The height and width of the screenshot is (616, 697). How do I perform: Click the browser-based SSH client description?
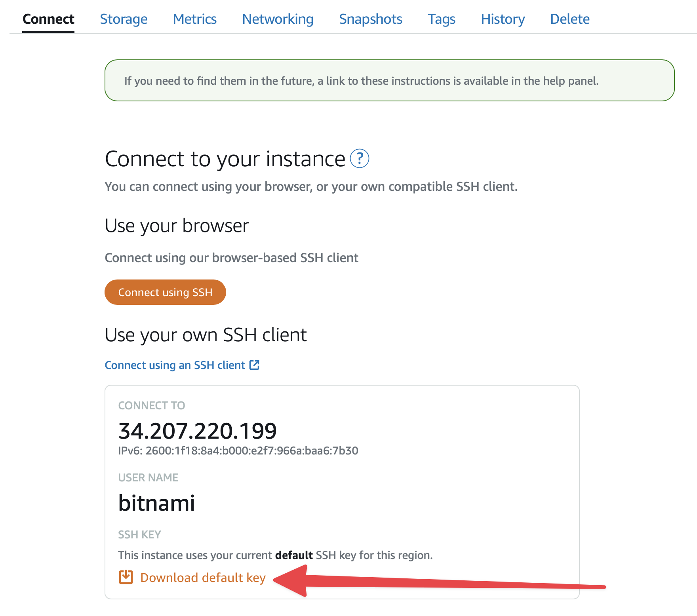231,258
